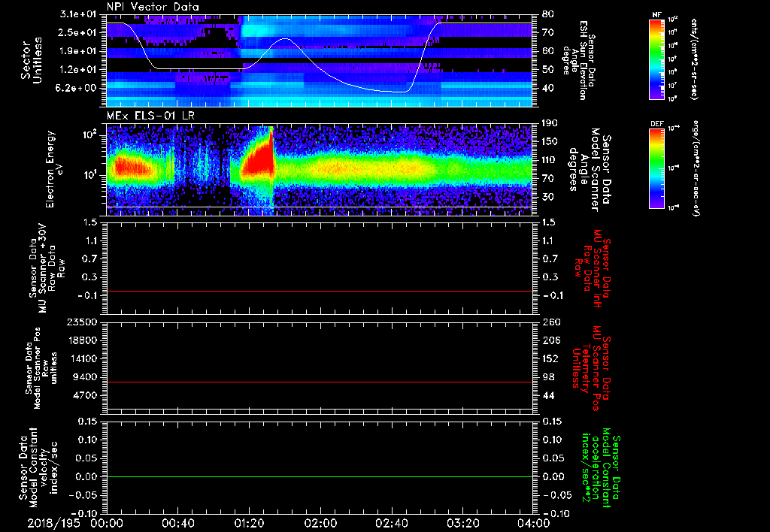Screen dimensions: 770x532
Task: Click the NF color scale bar
Action: (x=657, y=59)
